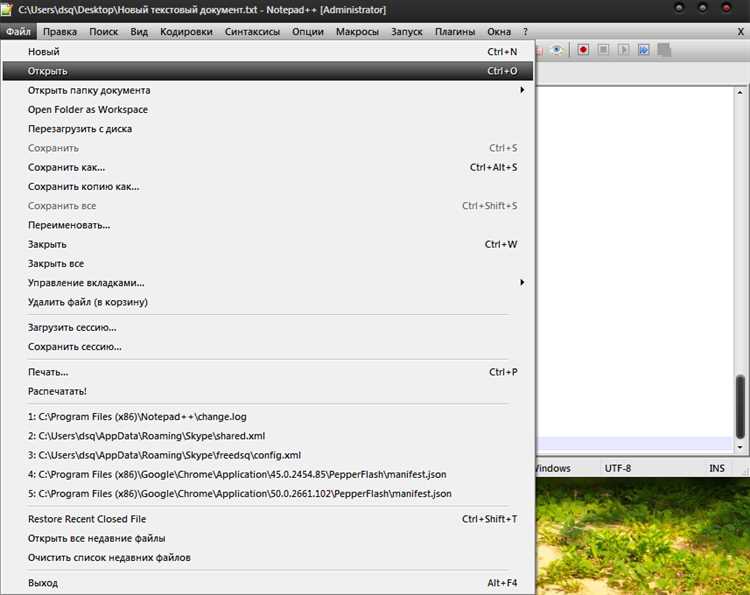Screen dimensions: 750x595
Task: Click the vertical scrollbar thumb
Action: [x=740, y=407]
